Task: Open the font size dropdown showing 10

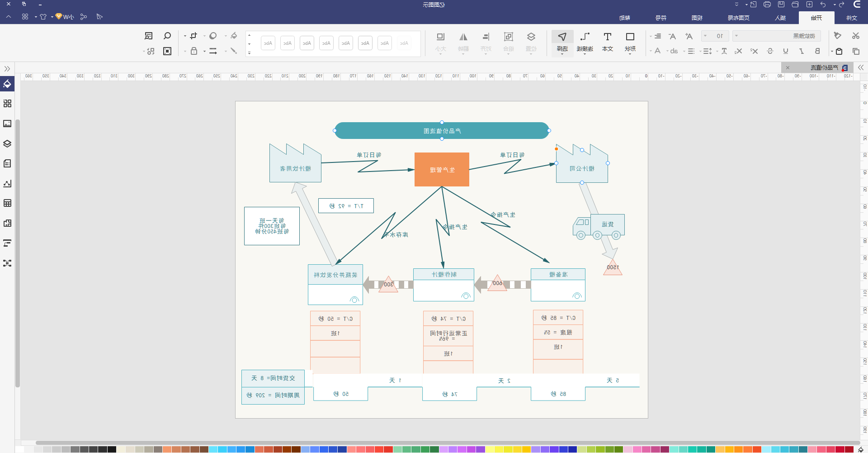Action: click(x=715, y=36)
